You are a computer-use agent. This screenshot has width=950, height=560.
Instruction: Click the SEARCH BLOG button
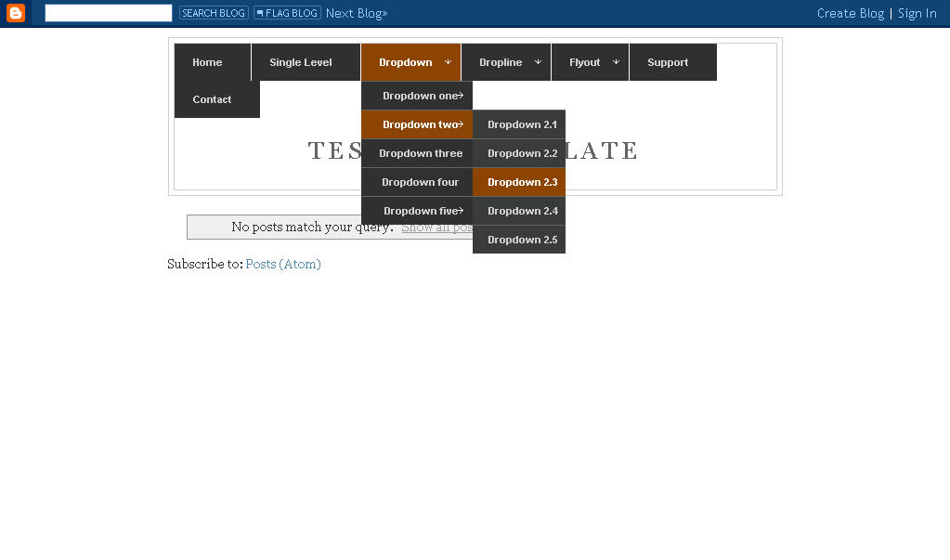[214, 13]
